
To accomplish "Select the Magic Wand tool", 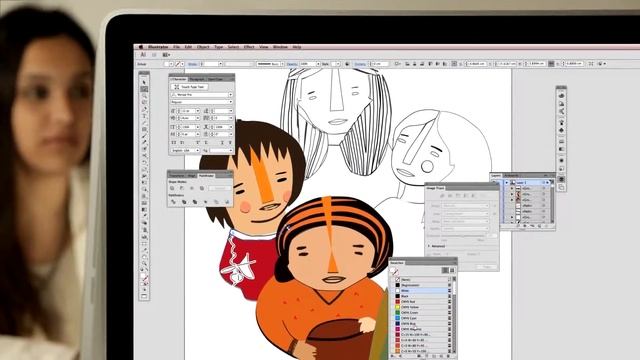I will [144, 95].
